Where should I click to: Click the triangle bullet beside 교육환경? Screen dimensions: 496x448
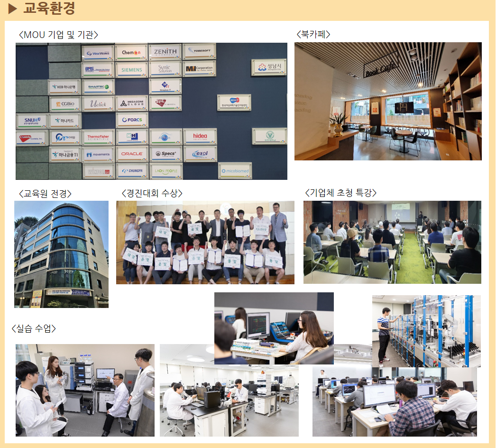click(x=13, y=9)
